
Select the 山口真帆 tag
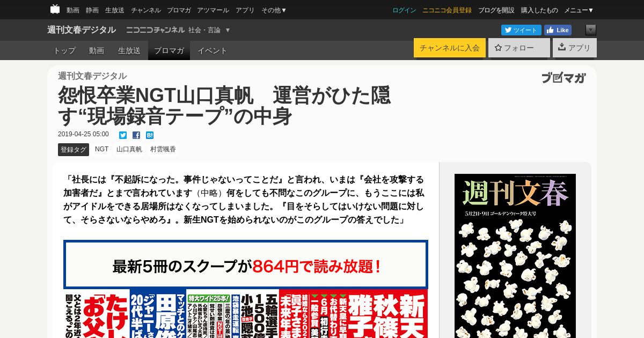coord(129,149)
